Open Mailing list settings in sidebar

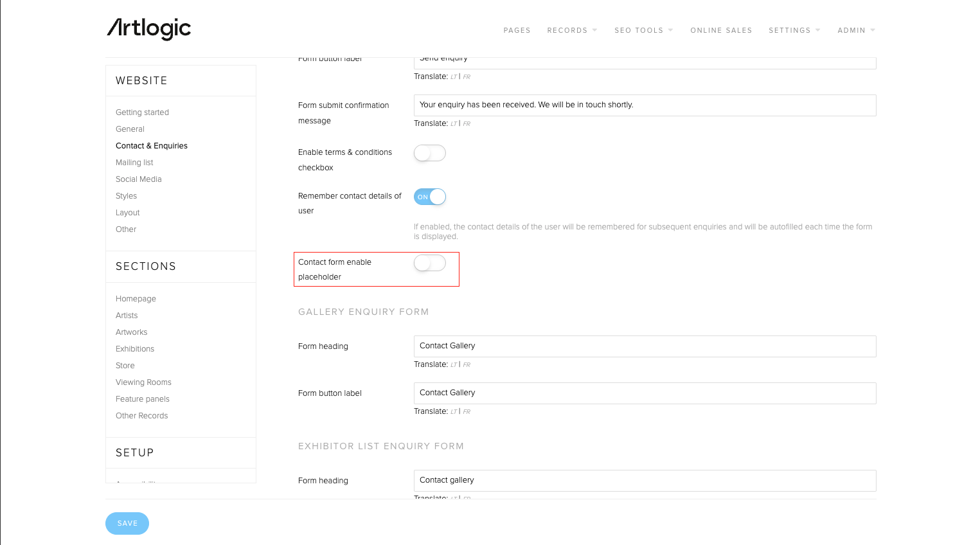(x=134, y=163)
